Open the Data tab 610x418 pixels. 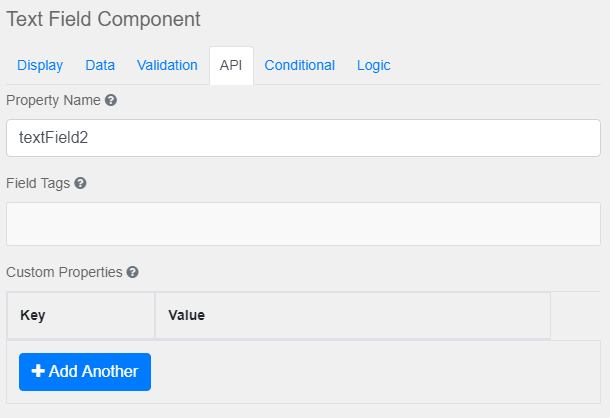100,65
